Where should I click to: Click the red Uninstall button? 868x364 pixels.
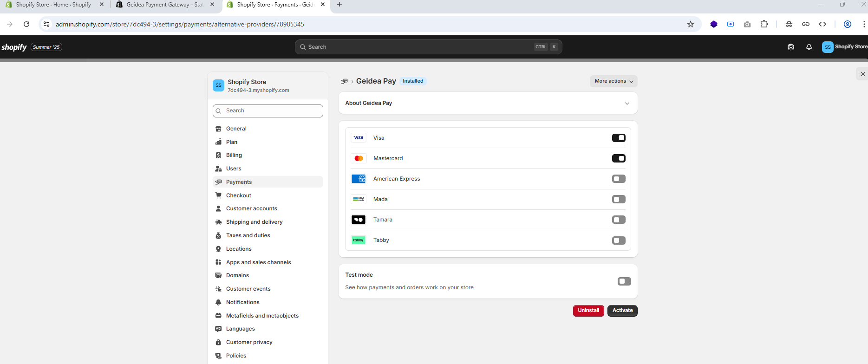[x=588, y=311]
